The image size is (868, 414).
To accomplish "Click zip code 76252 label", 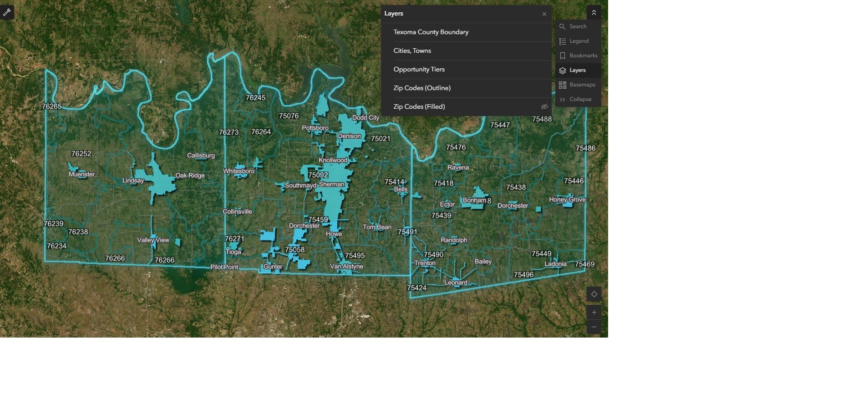I will pos(81,154).
